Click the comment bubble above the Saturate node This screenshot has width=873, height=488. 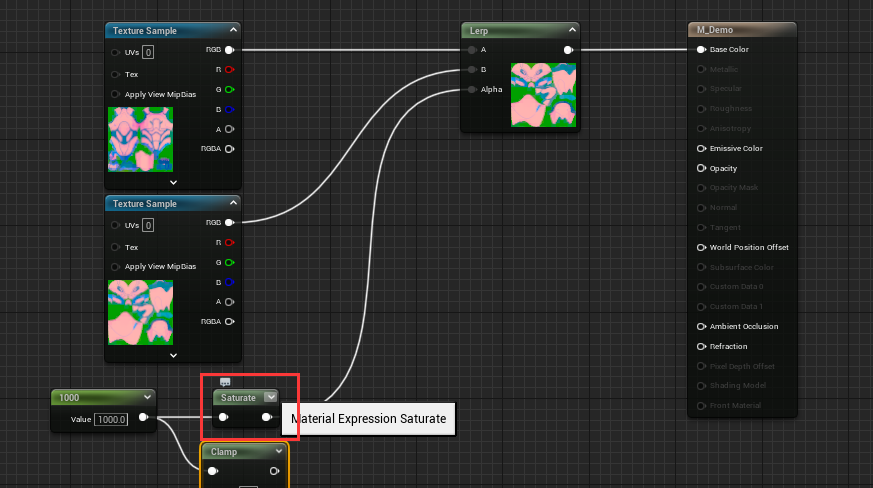pyautogui.click(x=224, y=382)
